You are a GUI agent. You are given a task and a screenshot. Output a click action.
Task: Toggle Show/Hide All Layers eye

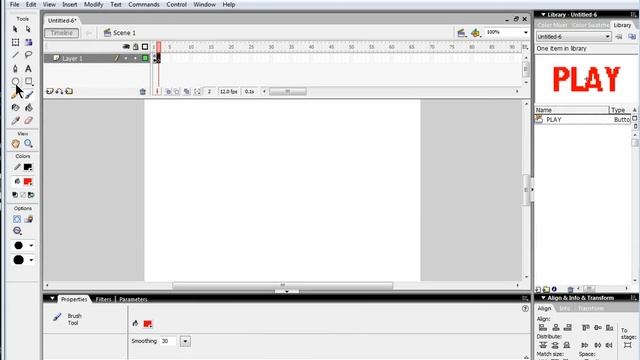coord(126,47)
